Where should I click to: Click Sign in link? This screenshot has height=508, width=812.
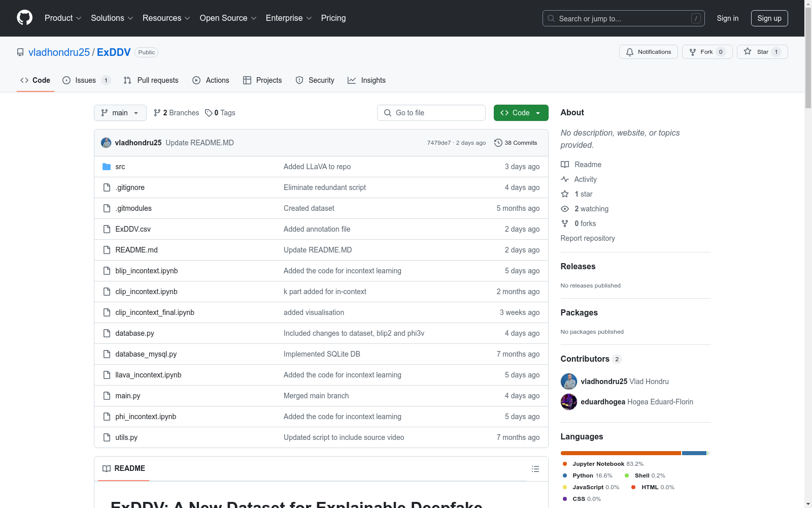point(728,18)
